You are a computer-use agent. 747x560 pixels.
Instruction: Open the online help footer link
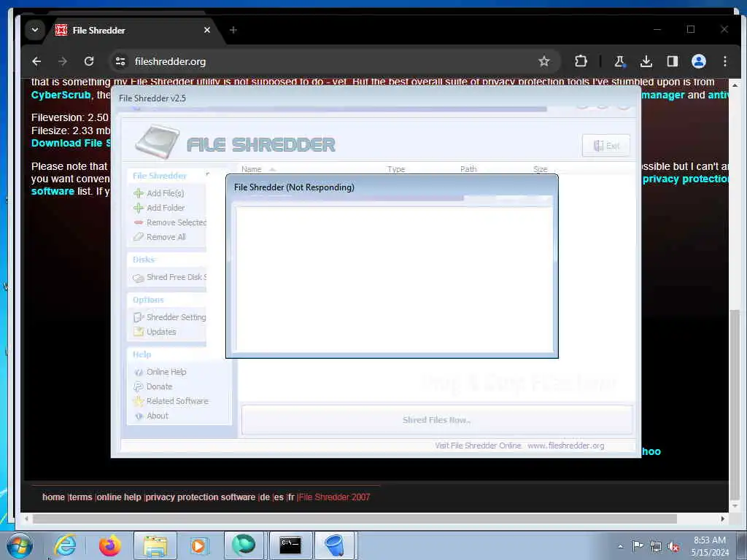pos(119,497)
